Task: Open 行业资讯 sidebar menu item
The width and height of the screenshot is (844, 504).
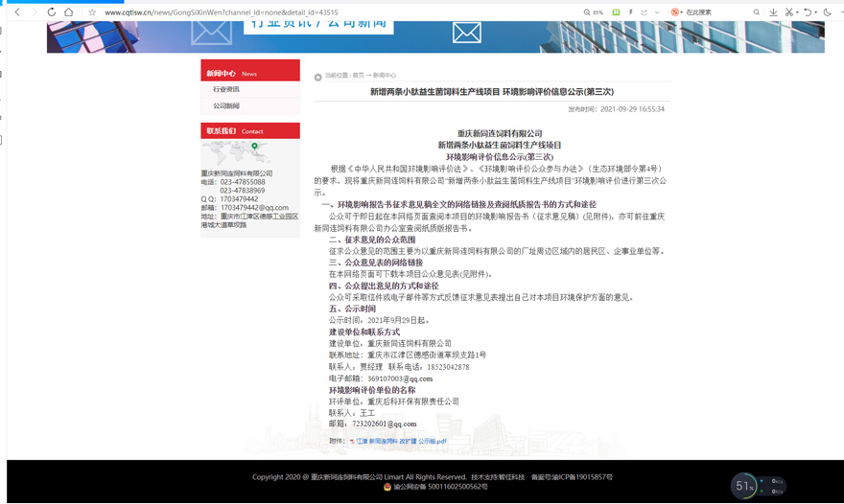Action: coord(226,89)
